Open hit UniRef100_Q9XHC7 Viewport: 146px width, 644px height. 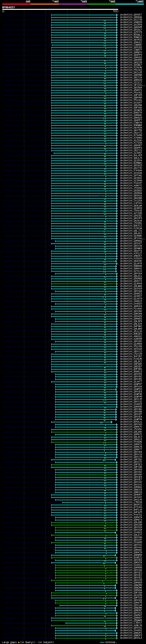[131, 15]
